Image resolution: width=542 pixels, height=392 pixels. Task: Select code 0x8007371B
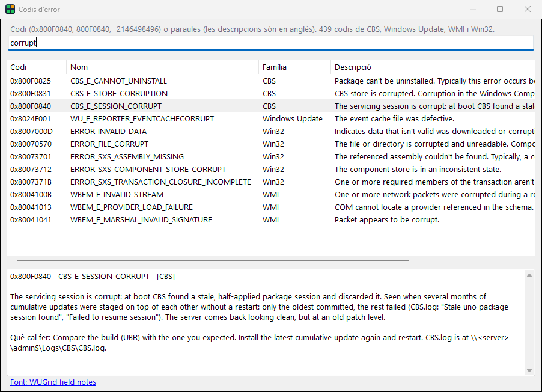31,182
